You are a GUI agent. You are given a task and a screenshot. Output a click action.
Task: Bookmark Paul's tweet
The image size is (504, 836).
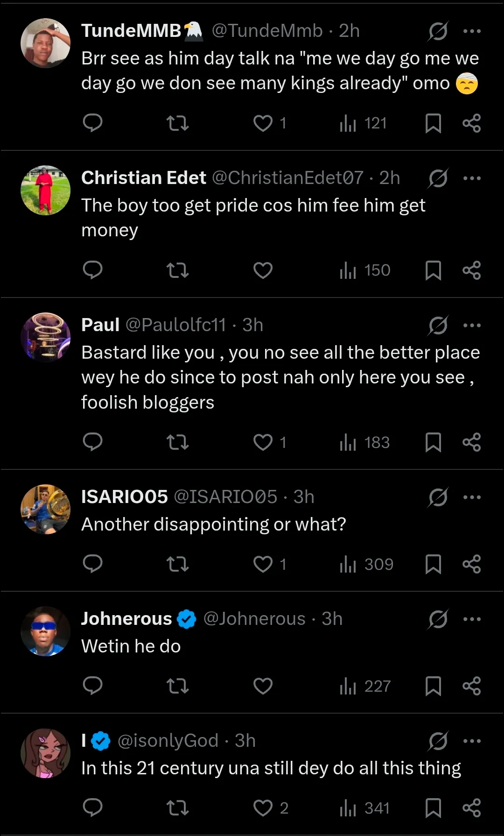pos(433,442)
